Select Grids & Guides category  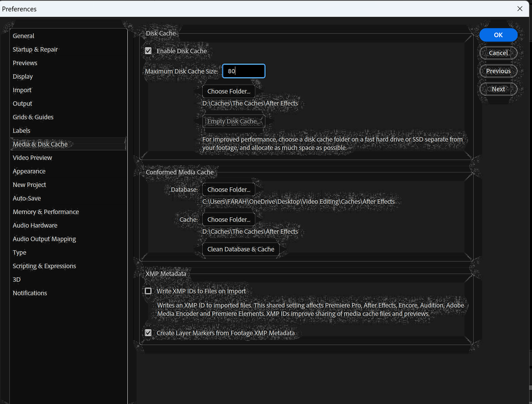33,117
